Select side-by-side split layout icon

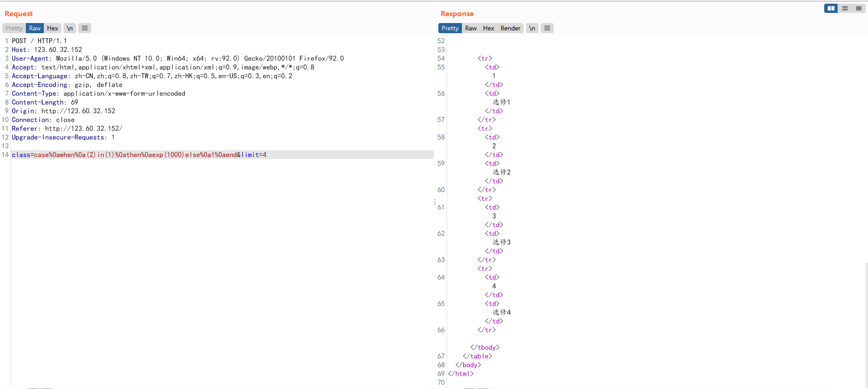pyautogui.click(x=831, y=8)
